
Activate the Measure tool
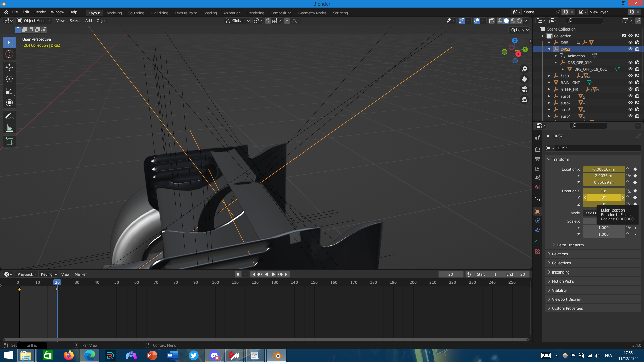tap(9, 128)
